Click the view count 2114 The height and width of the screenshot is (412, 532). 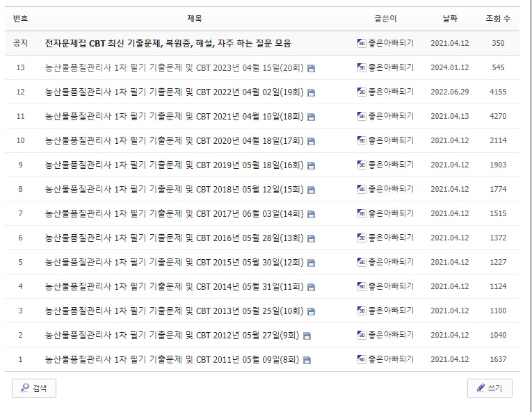point(498,140)
